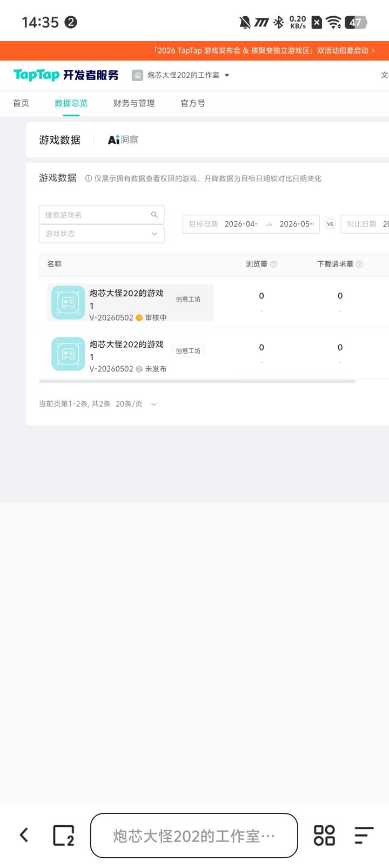The height and width of the screenshot is (868, 389).
Task: Tap the notification count badge 2
Action: click(x=71, y=22)
